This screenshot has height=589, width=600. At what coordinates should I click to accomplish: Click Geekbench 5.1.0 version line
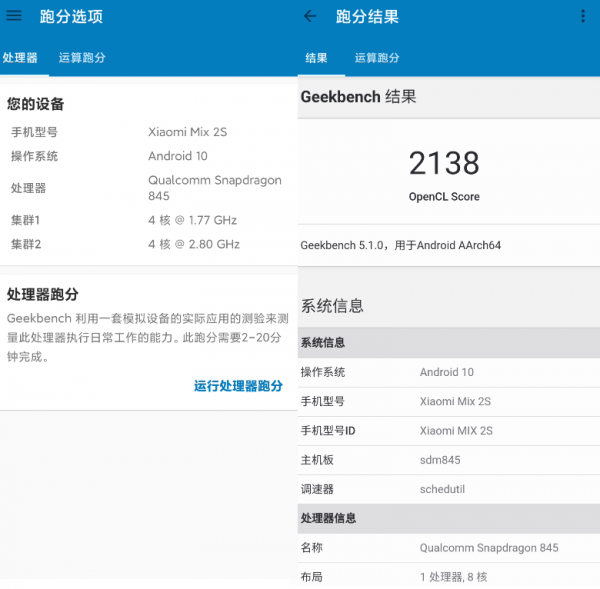[x=400, y=245]
